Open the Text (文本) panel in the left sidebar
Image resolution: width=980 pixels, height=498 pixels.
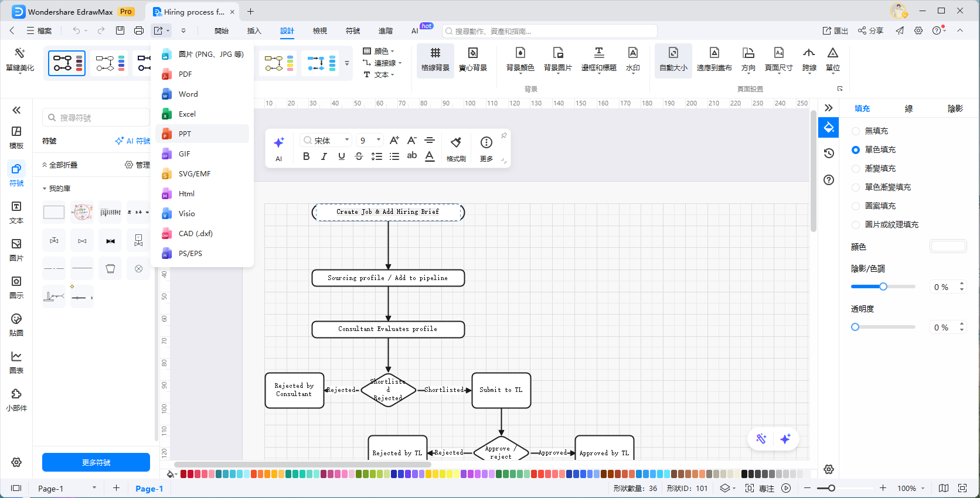(x=16, y=212)
